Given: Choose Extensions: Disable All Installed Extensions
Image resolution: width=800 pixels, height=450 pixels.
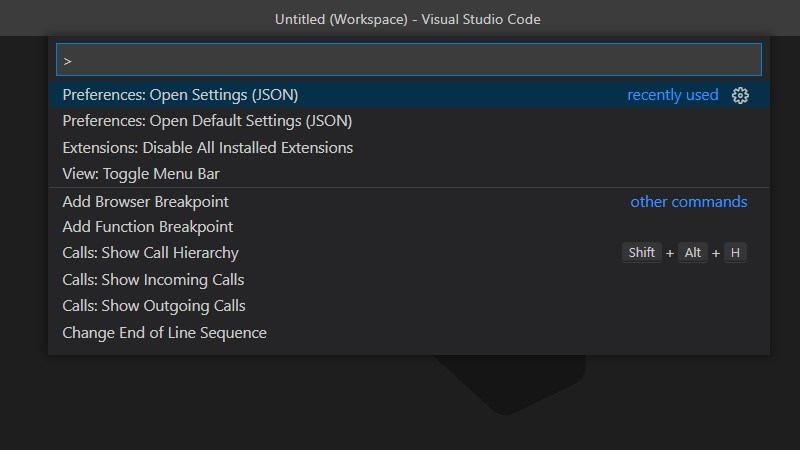Looking at the screenshot, I should coord(208,148).
